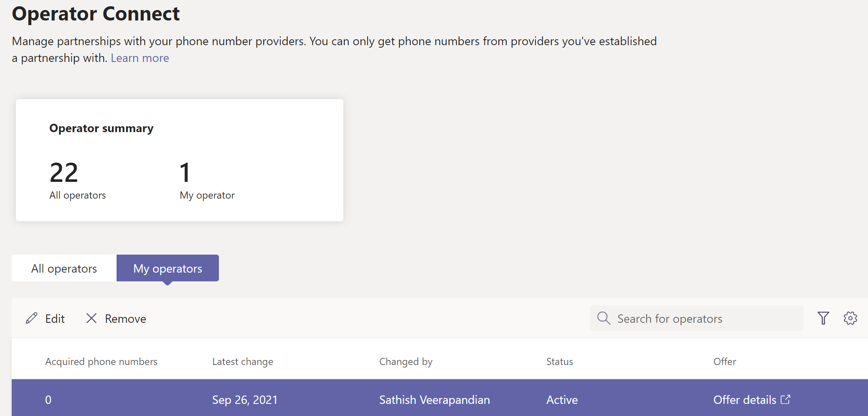
Task: Click the 1 My operator summary count
Action: (185, 173)
